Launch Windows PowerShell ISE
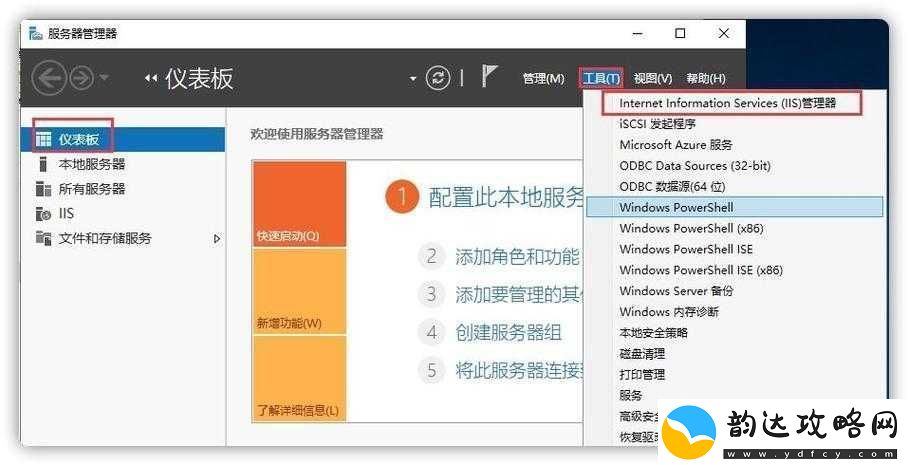Screen dimensions: 908x465 point(686,249)
